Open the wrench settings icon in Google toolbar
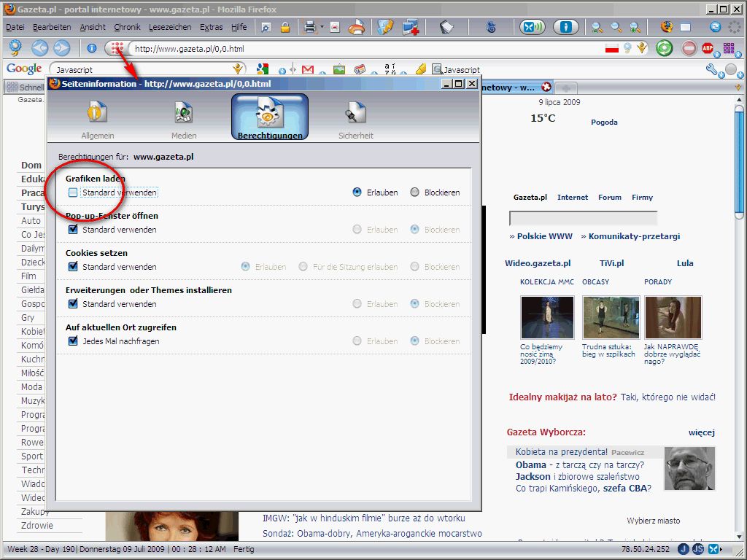The height and width of the screenshot is (560, 747). pyautogui.click(x=712, y=69)
